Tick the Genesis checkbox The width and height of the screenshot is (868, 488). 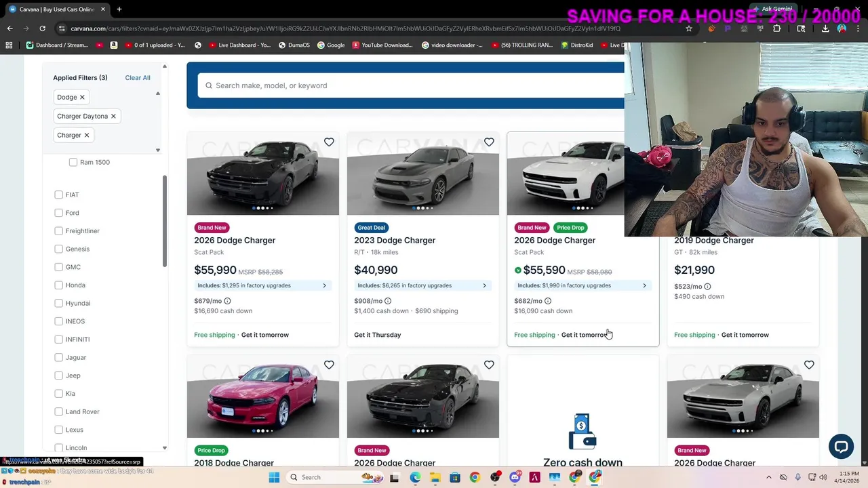[x=59, y=249]
